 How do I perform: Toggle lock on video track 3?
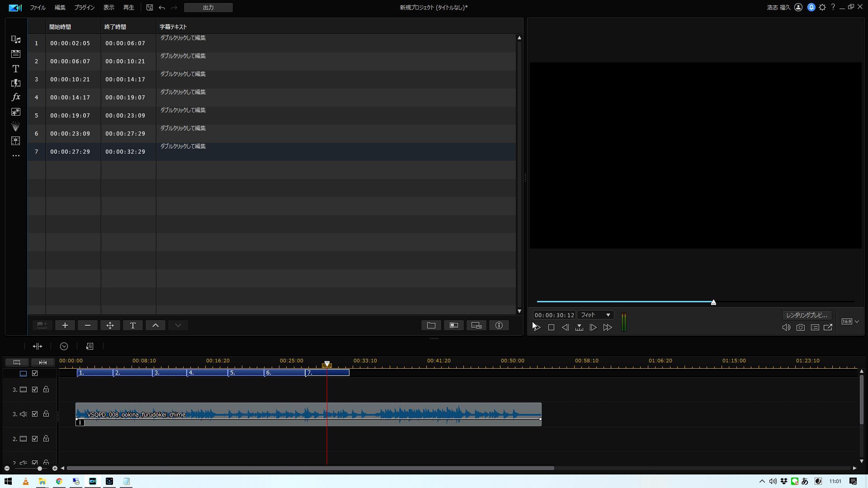coord(46,389)
